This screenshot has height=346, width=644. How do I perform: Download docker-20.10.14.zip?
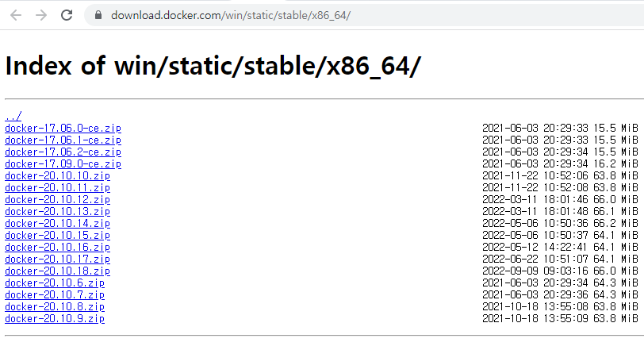(x=57, y=224)
